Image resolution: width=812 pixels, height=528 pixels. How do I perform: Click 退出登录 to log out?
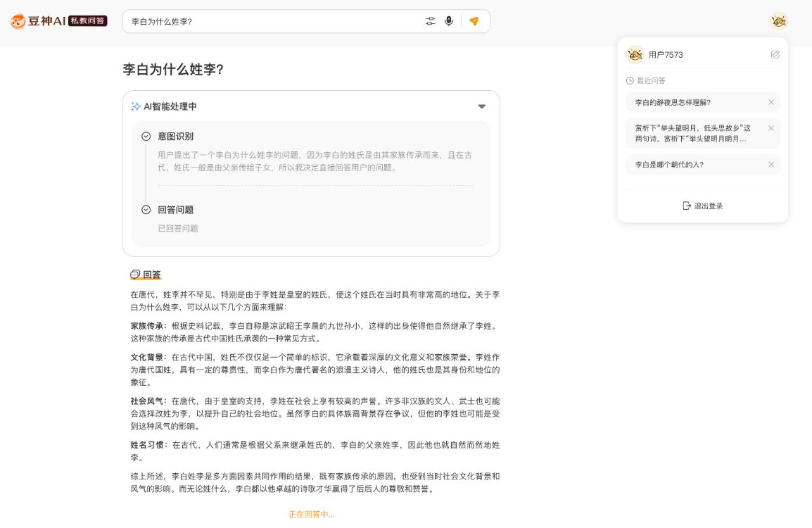click(x=703, y=206)
